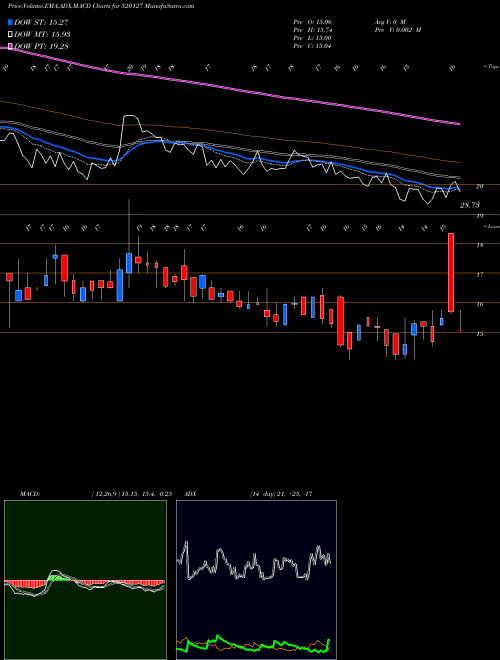Click the white DOW MT legend swatch
The image size is (500, 660).
pos(11,35)
